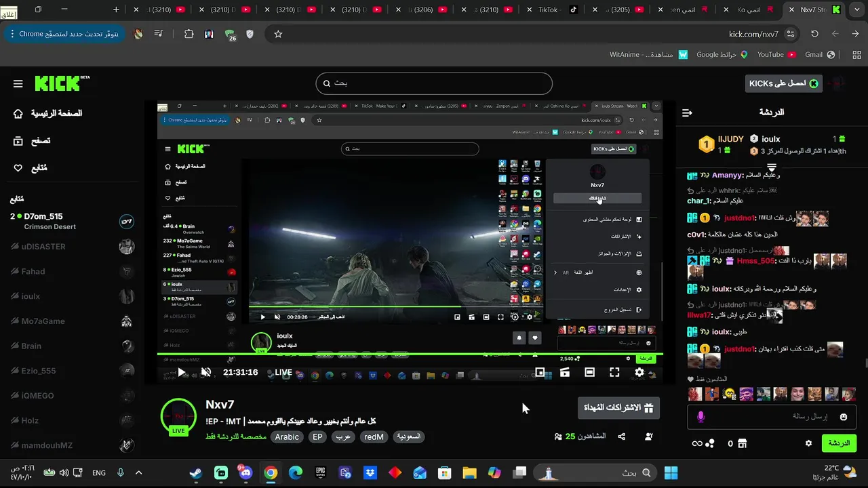Screen dimensions: 868x488
Task: Click the Get KICKs button
Action: (783, 83)
